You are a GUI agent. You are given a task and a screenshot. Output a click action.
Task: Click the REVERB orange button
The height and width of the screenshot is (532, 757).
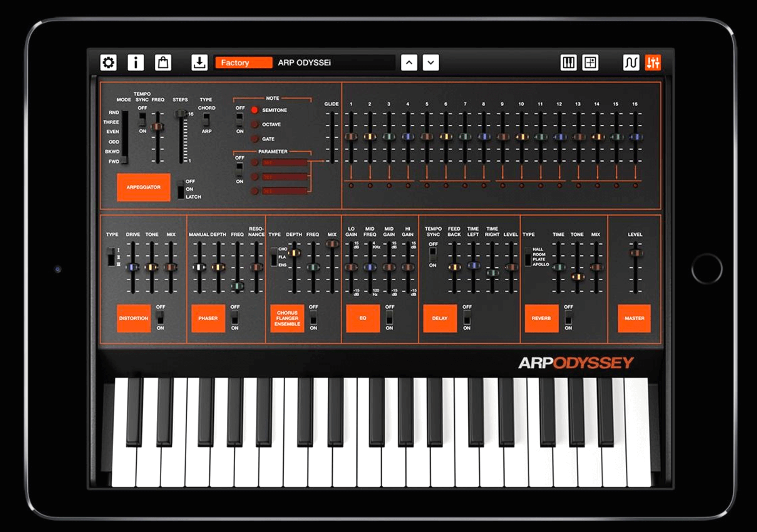pyautogui.click(x=541, y=318)
